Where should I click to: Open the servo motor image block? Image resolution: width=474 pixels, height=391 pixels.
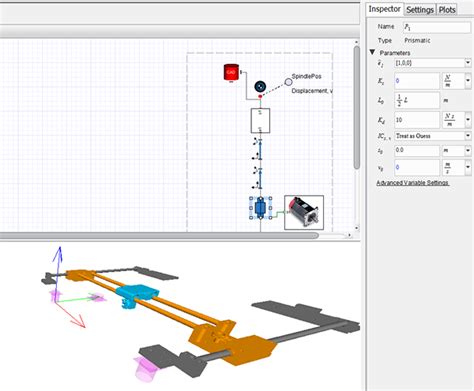304,212
